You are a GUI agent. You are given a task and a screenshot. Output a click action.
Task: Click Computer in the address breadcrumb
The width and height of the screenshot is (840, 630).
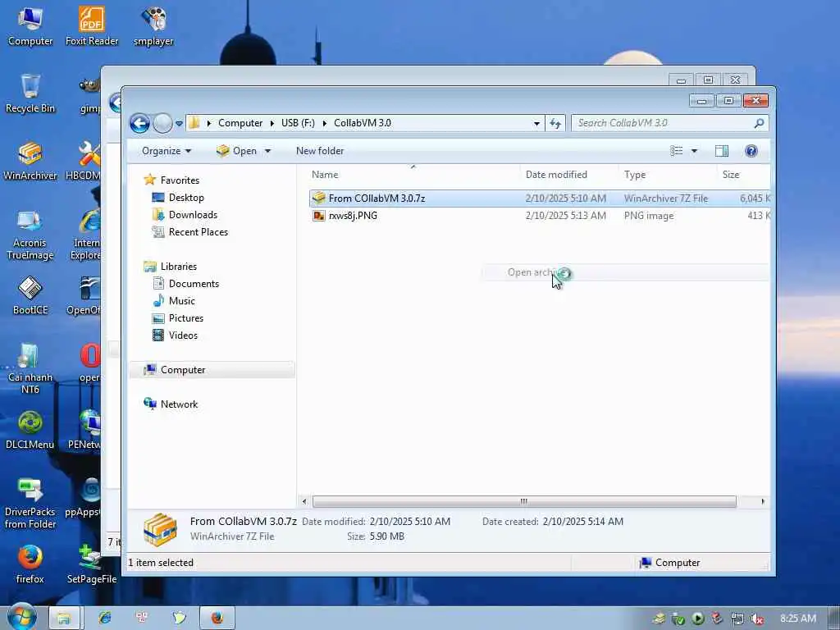pos(240,123)
